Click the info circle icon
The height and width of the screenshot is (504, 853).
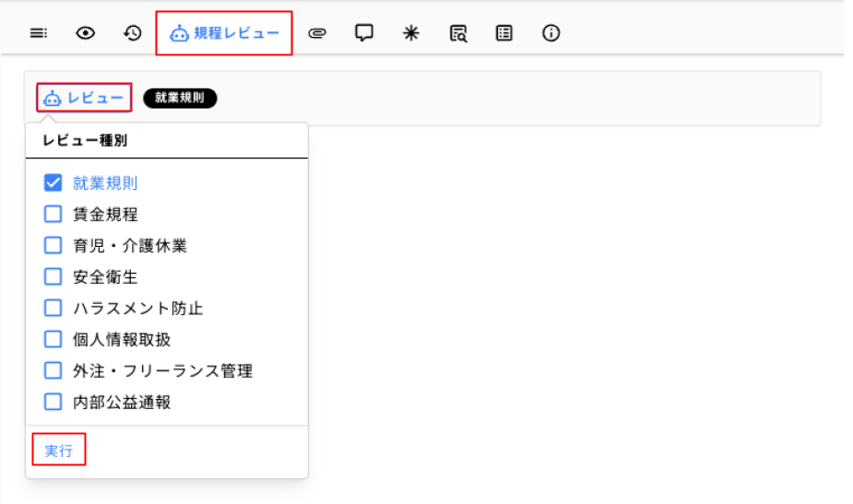[551, 33]
